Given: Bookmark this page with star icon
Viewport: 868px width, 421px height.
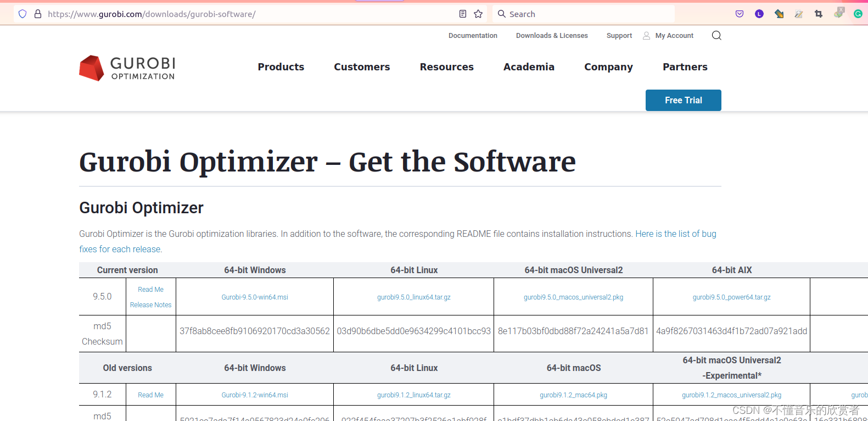Looking at the screenshot, I should tap(478, 14).
